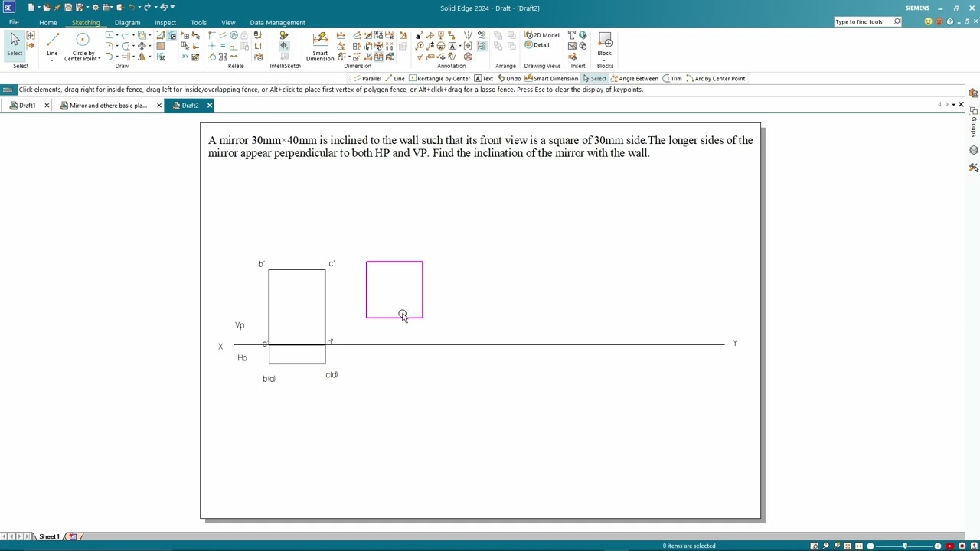The image size is (980, 551).
Task: Close the Draft2 document tab
Action: click(209, 106)
